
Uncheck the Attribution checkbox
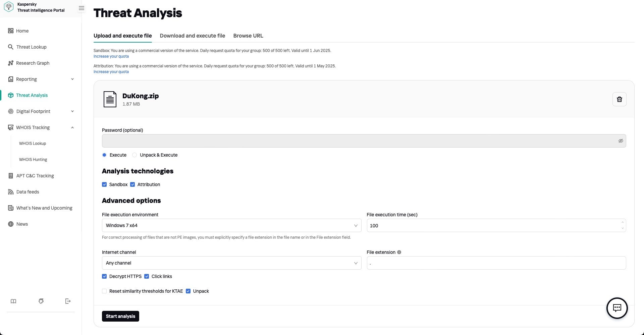coord(132,184)
